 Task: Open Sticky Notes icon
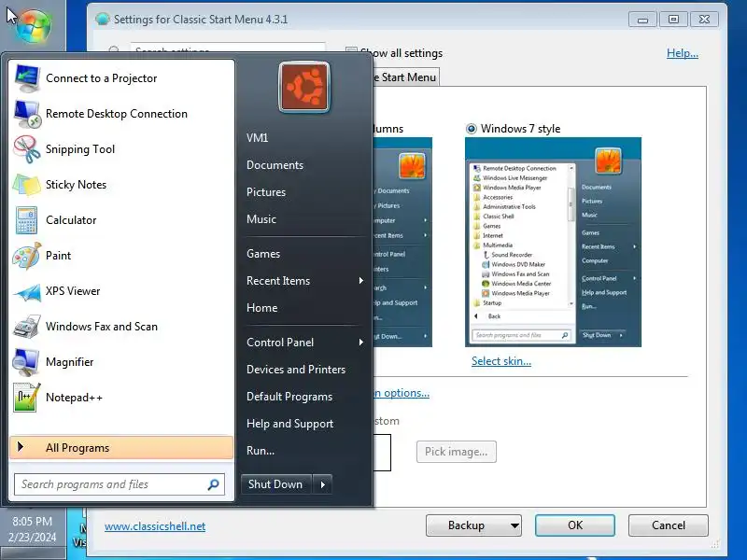(x=27, y=185)
